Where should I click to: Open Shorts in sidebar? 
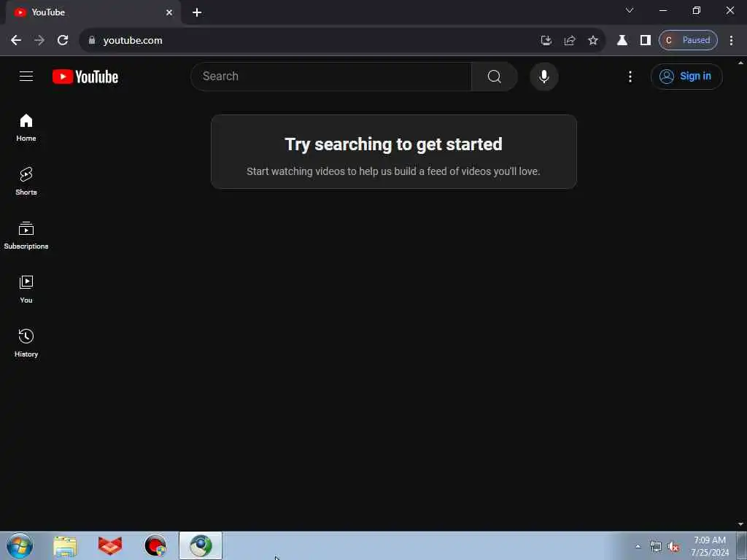coord(26,182)
